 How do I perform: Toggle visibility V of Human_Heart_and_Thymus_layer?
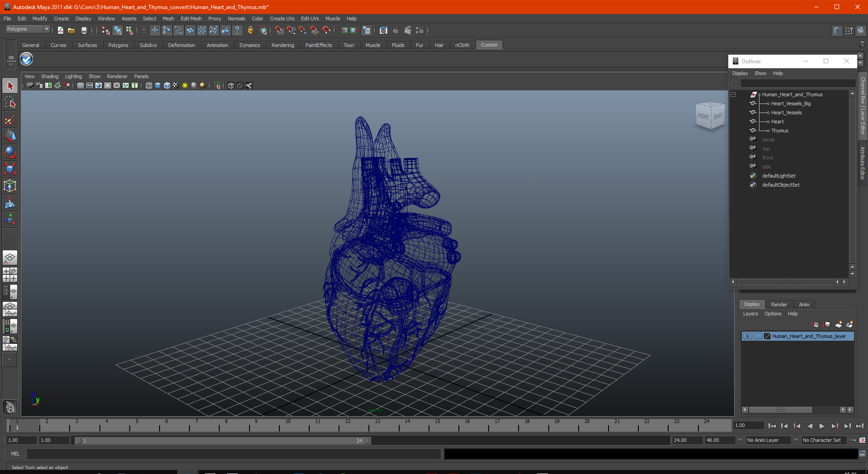click(x=748, y=336)
